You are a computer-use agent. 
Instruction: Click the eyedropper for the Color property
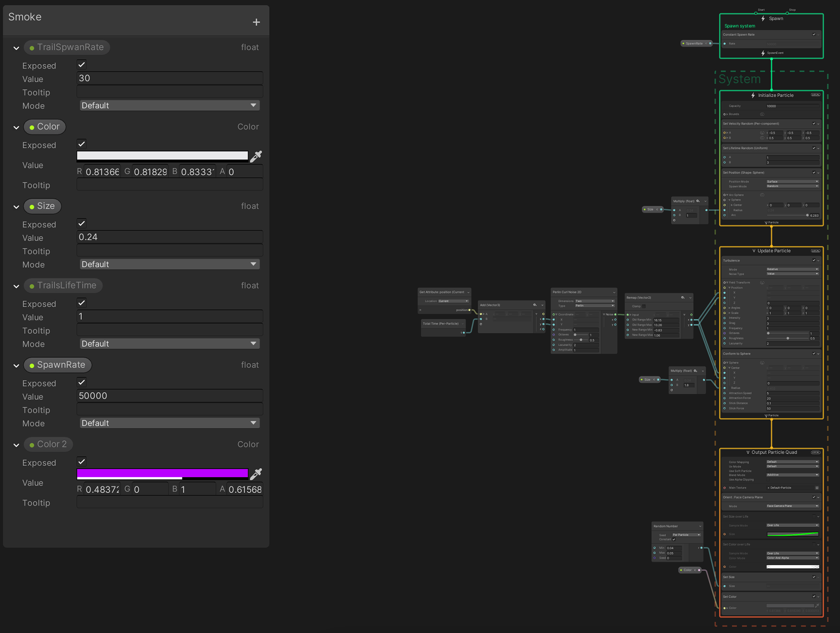click(256, 156)
